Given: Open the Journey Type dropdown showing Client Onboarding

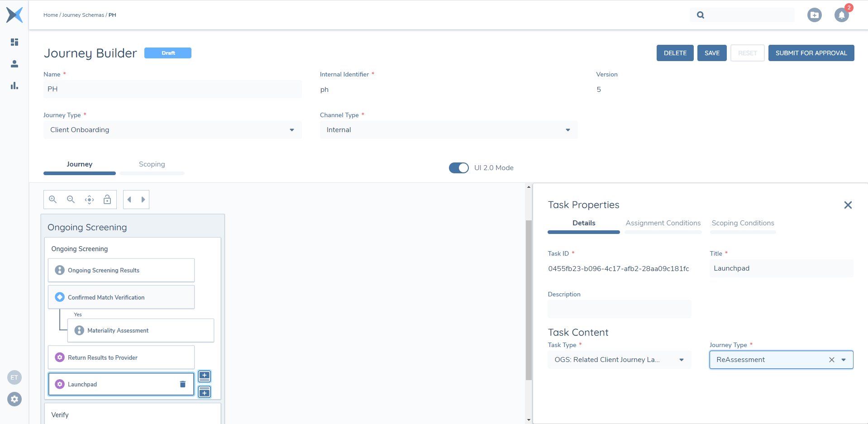Looking at the screenshot, I should [291, 130].
